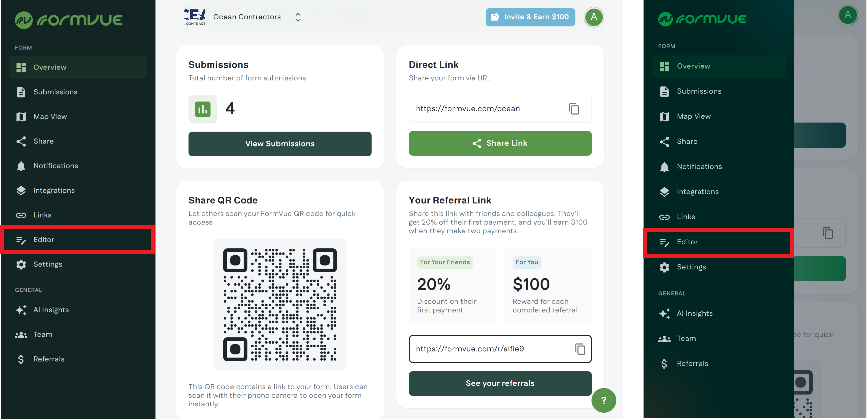The height and width of the screenshot is (420, 868).
Task: Open the green help question mark
Action: pos(603,401)
